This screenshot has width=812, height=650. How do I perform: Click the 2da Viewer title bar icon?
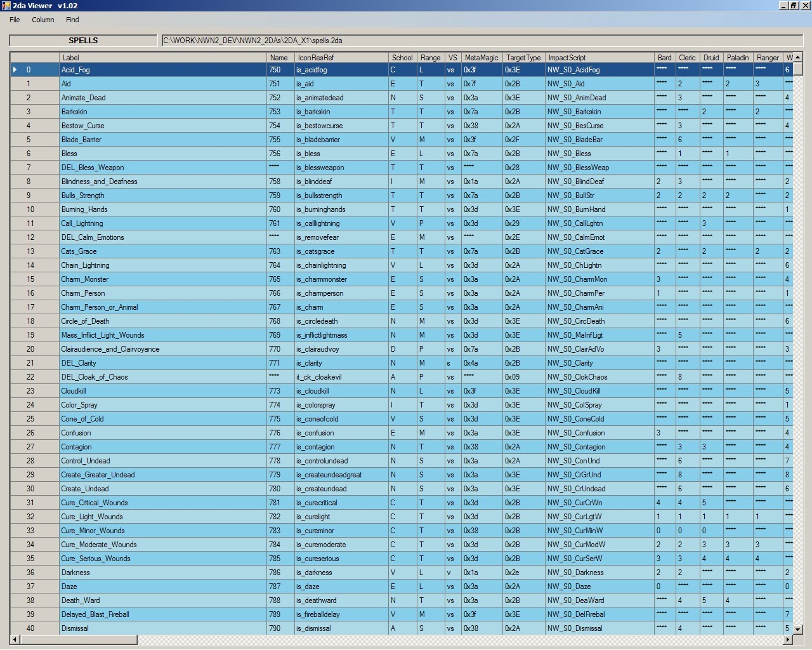point(6,6)
